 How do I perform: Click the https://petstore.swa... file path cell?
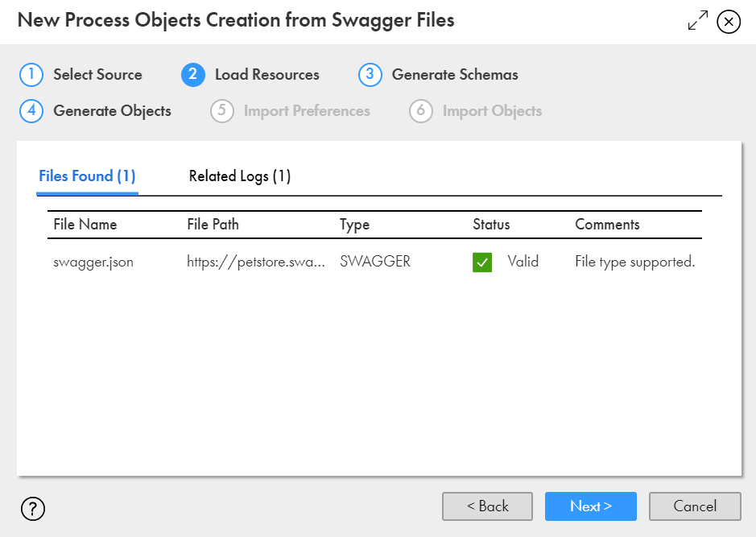tap(256, 262)
